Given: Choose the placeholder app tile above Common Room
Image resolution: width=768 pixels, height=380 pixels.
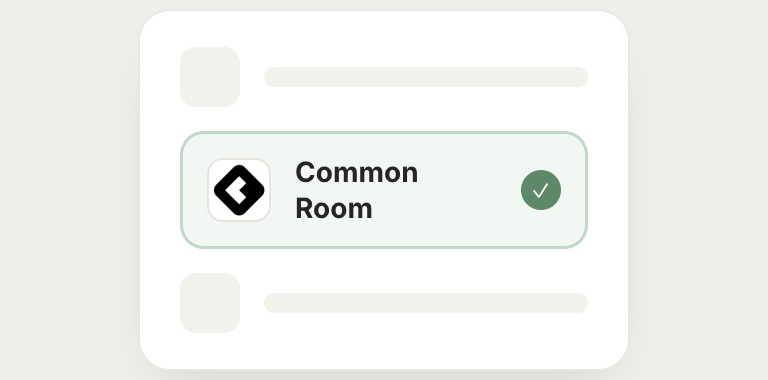Looking at the screenshot, I should pyautogui.click(x=210, y=77).
